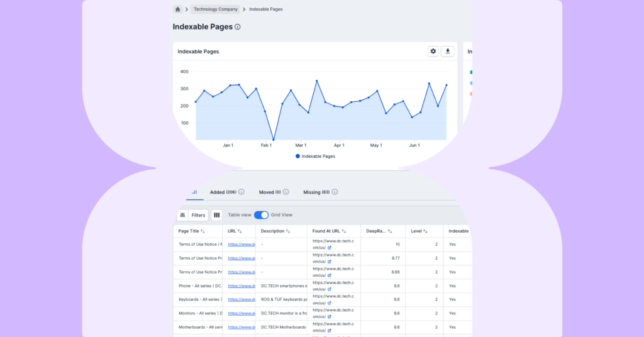
Task: Open external link icon in Monitors row
Action: coord(330,316)
